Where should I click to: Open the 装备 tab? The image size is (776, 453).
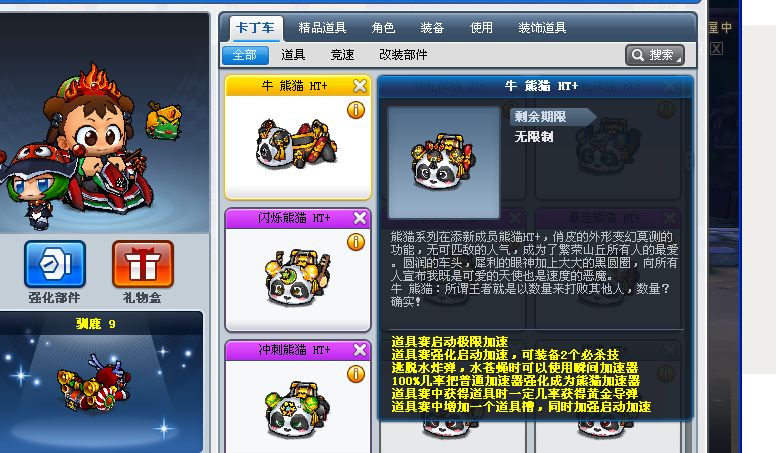(432, 28)
